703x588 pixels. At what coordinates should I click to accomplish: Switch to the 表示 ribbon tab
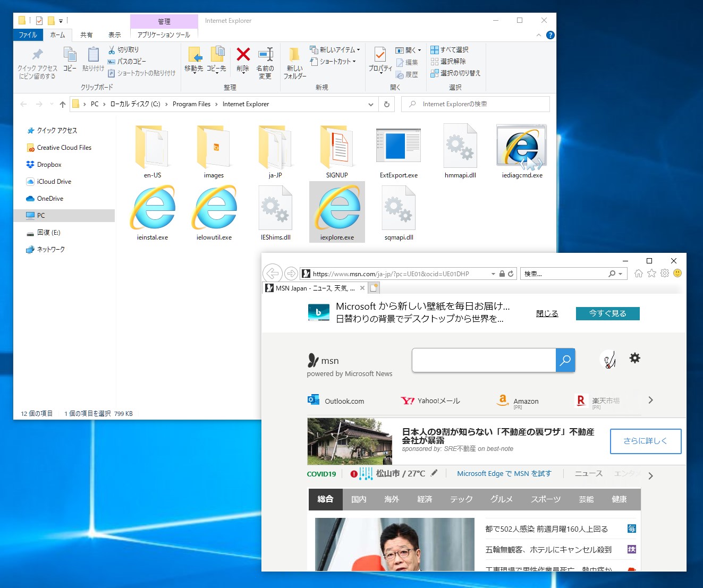click(x=114, y=35)
